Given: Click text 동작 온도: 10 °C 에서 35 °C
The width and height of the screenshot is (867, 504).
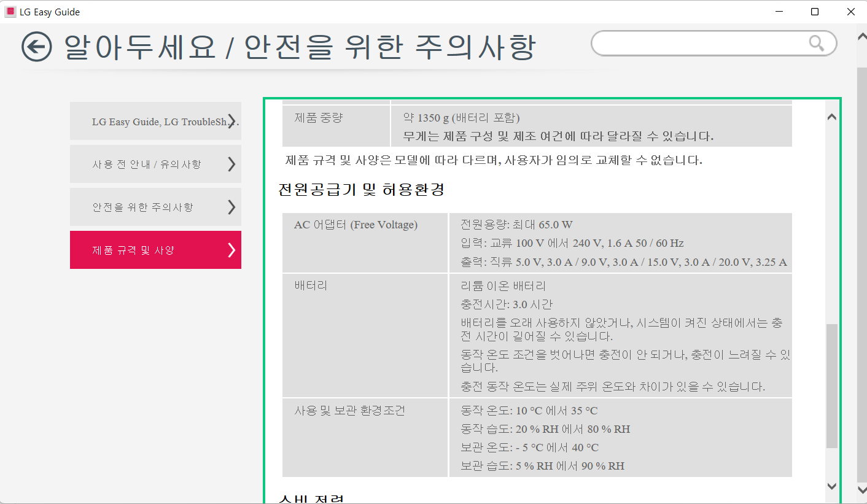Looking at the screenshot, I should [529, 411].
